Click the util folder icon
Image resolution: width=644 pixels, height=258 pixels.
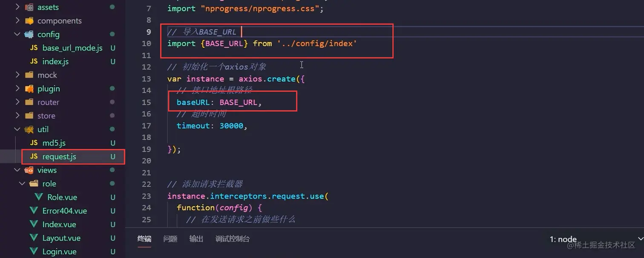(x=29, y=129)
